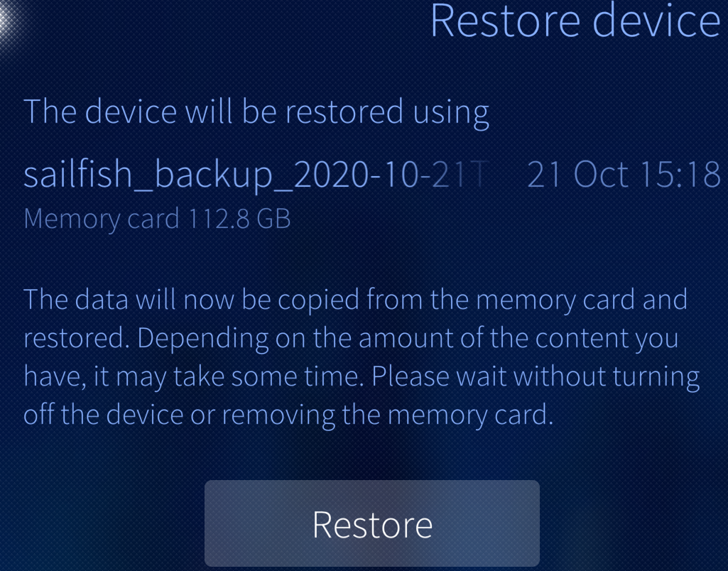The image size is (728, 571).
Task: Tap the line starting 'restored. Depending on'
Action: point(351,338)
